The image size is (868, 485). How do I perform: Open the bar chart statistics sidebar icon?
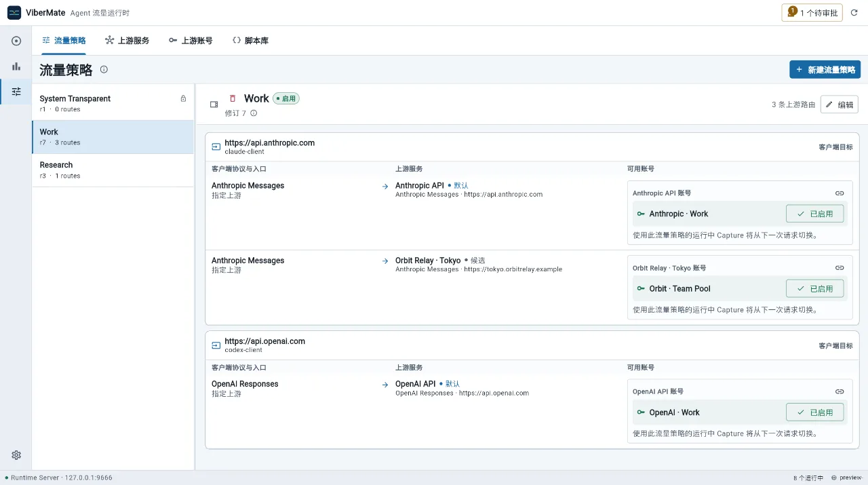pos(16,66)
